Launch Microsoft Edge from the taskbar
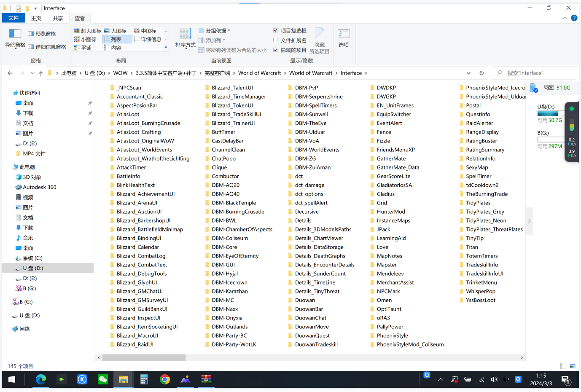The width and height of the screenshot is (581, 392). (x=40, y=379)
